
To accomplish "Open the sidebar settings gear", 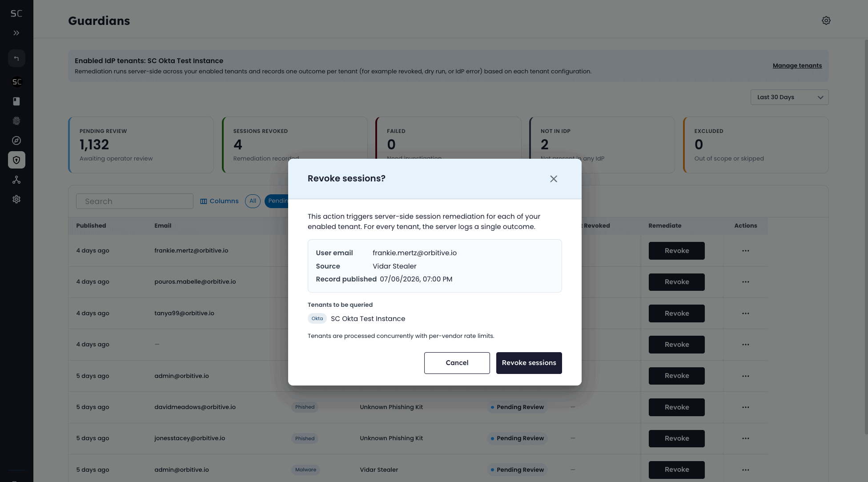I will 16,199.
